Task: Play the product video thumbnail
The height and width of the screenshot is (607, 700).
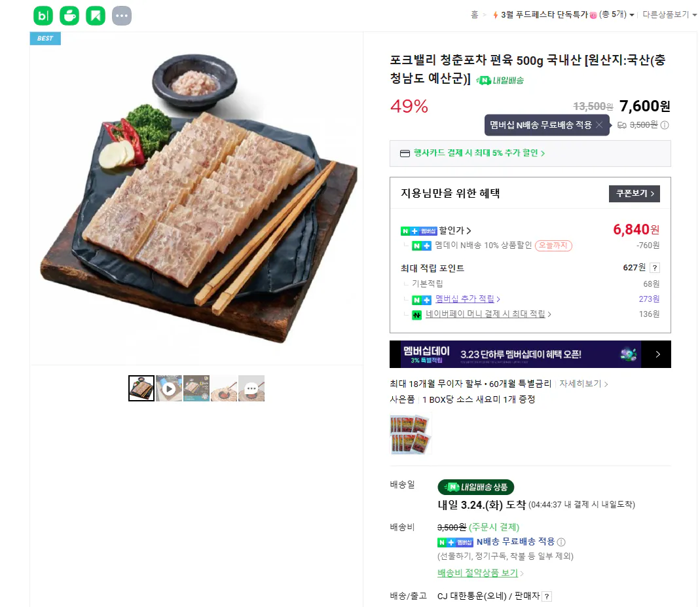Action: coord(168,388)
